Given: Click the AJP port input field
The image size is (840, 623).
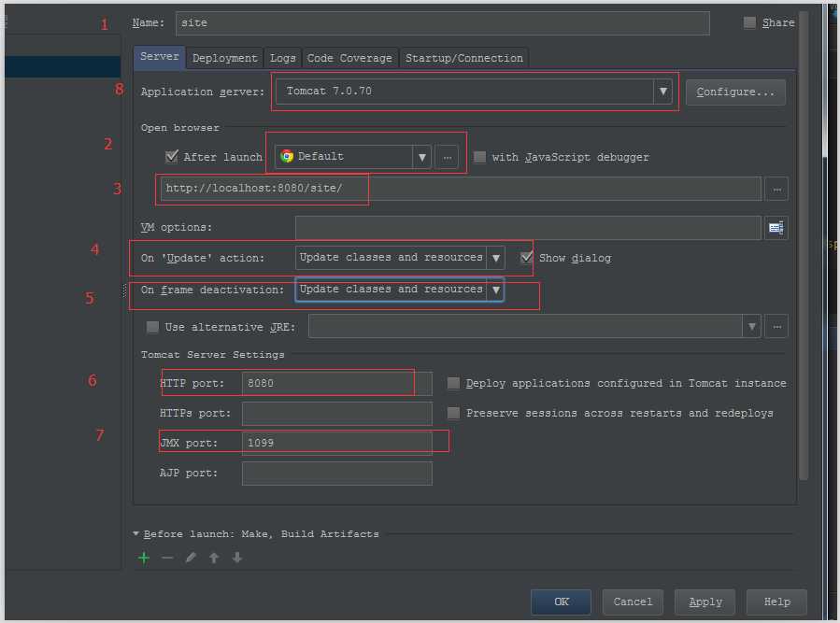Looking at the screenshot, I should [337, 474].
